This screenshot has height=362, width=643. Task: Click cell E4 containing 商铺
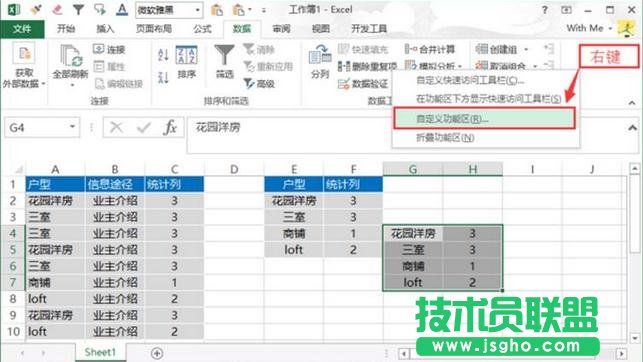(x=294, y=233)
